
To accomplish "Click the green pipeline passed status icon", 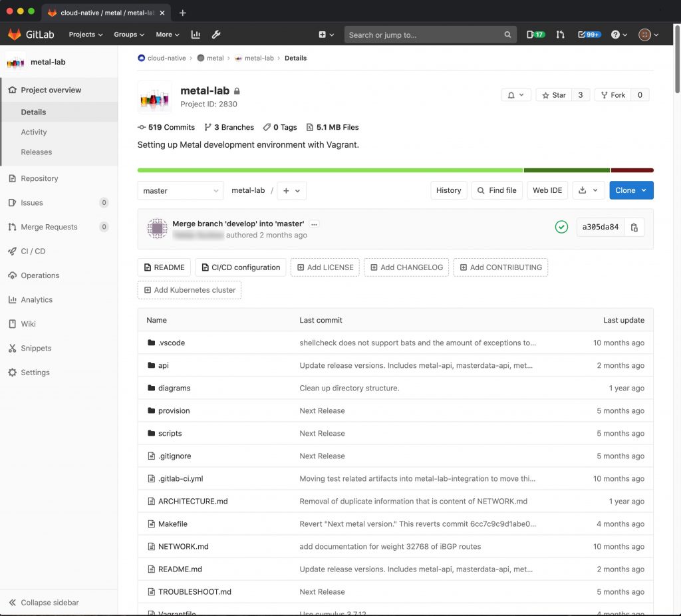I will point(561,227).
